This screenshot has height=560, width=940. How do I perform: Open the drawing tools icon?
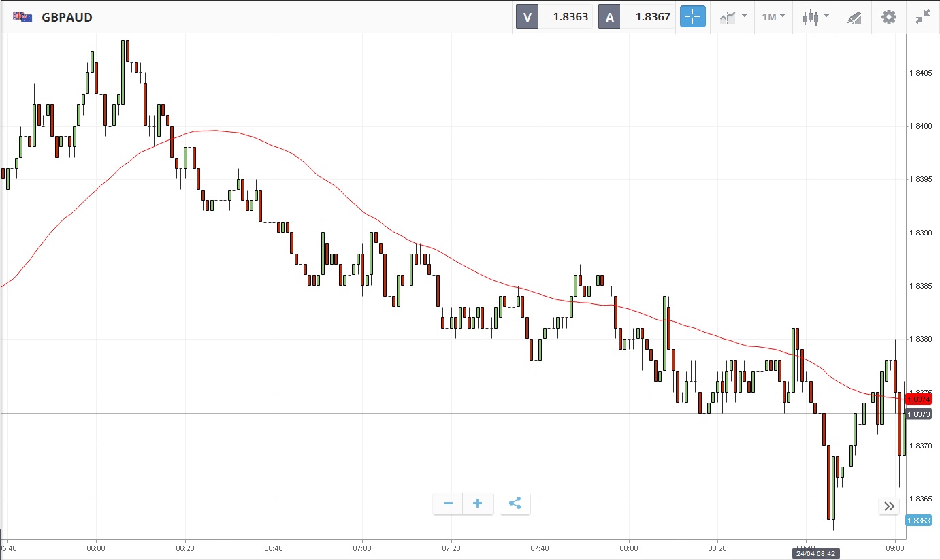[x=854, y=17]
